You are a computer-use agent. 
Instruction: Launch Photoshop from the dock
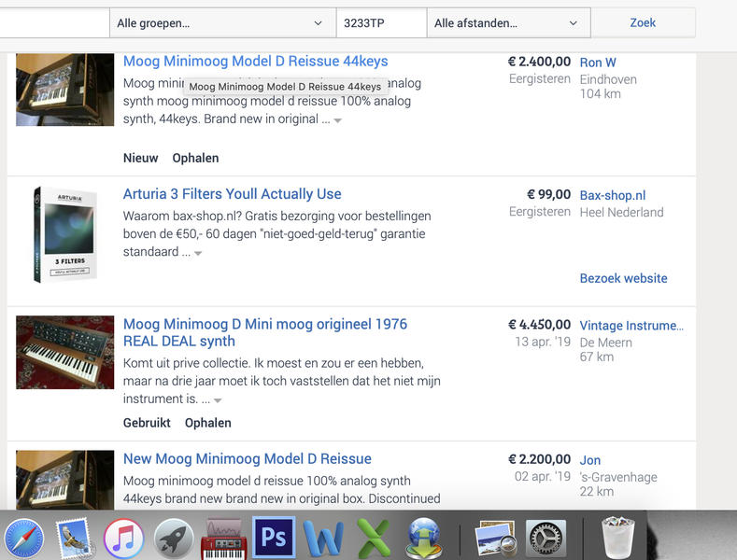click(x=274, y=537)
